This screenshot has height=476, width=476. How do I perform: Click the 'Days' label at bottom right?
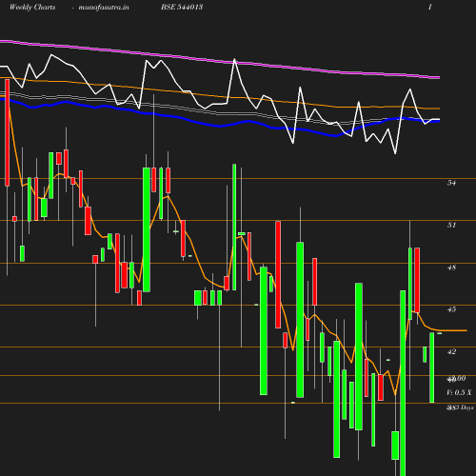point(467,407)
